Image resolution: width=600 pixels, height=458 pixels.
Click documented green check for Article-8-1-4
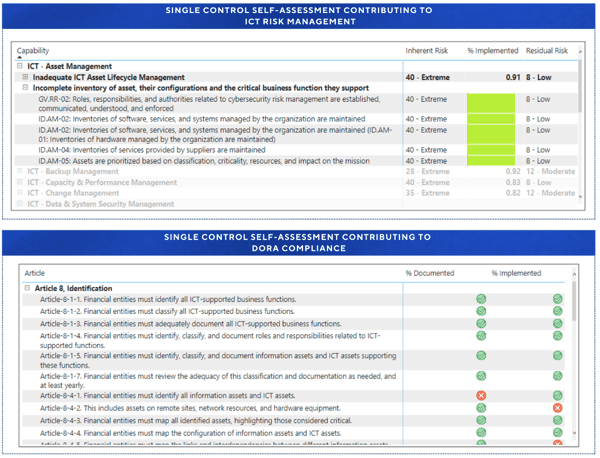(x=481, y=336)
